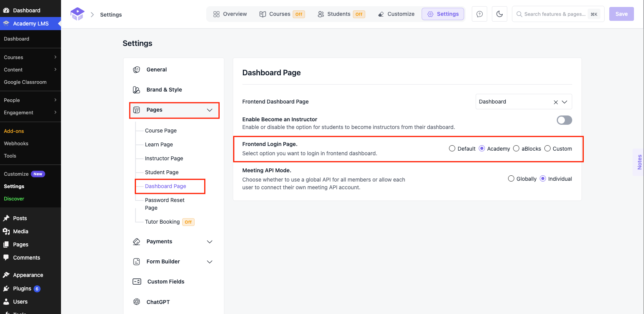Click the Media library icon
The image size is (644, 314).
tap(6, 232)
